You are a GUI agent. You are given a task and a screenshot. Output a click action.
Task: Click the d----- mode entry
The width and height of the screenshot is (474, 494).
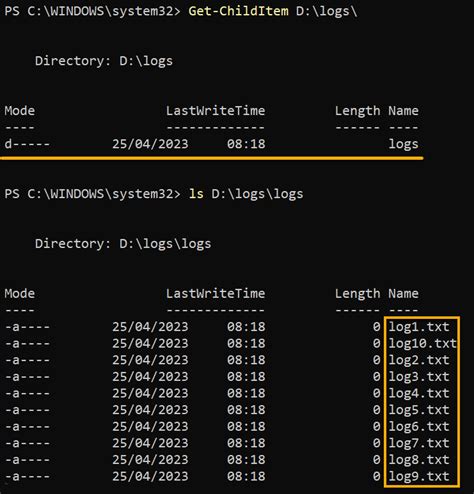coord(27,144)
